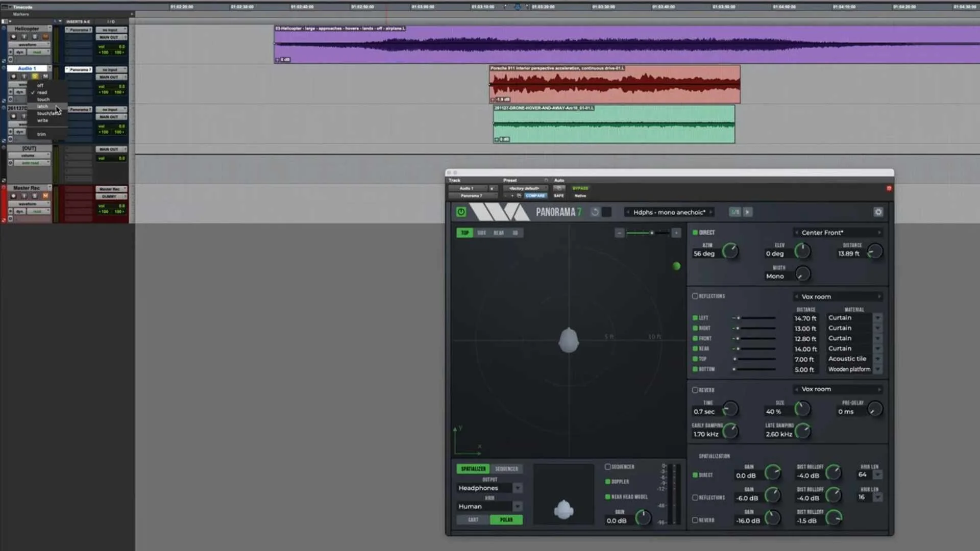Select latch in the automation menu
Viewport: 980px width, 551px height.
click(x=43, y=107)
